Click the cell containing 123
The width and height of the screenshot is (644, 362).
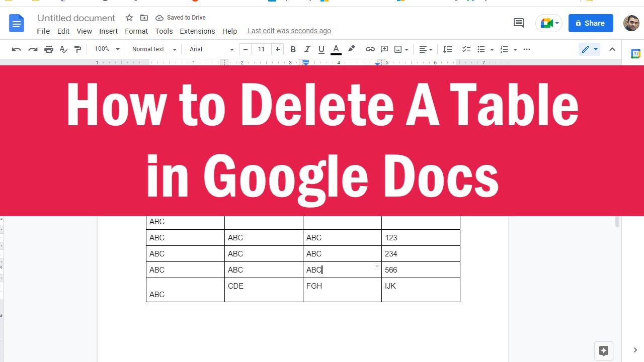[421, 238]
